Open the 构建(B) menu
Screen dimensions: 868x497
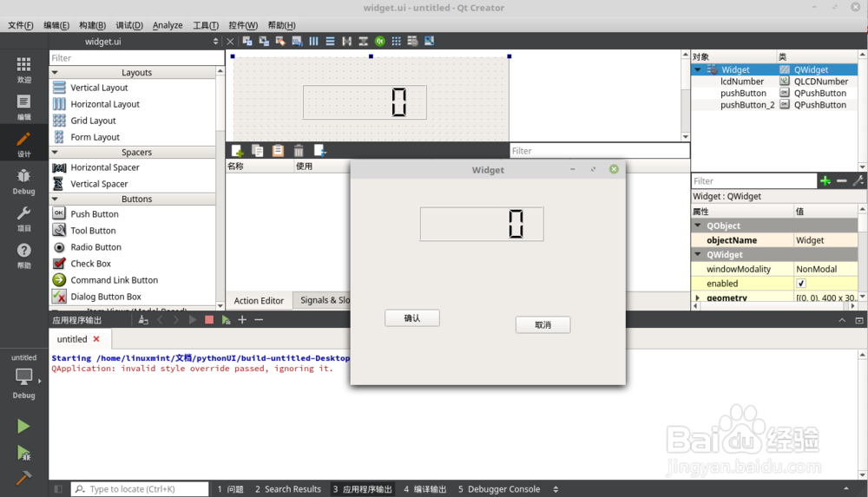pos(93,25)
